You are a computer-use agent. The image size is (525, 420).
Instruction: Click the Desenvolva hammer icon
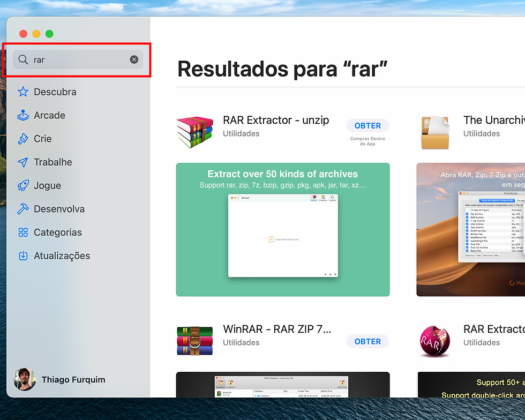click(x=23, y=209)
